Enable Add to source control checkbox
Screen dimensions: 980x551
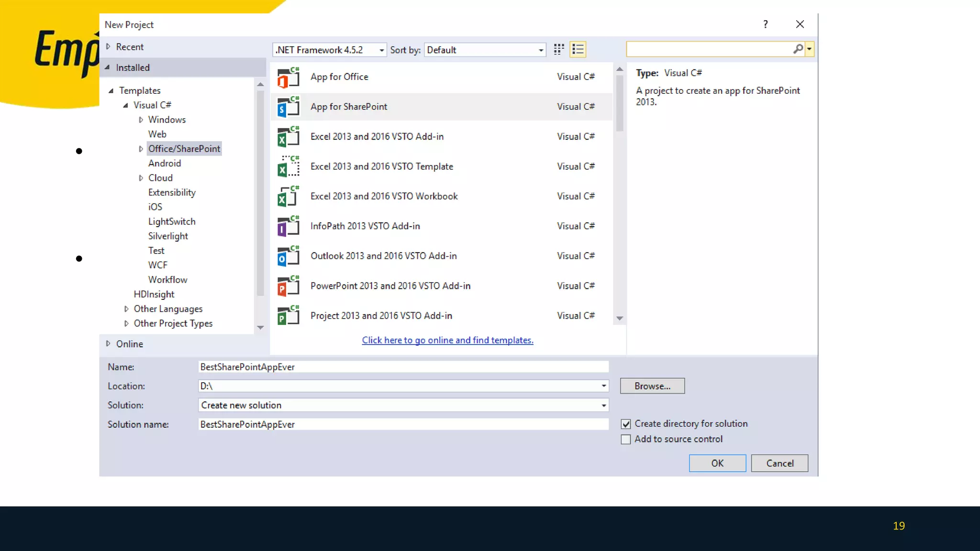tap(626, 439)
